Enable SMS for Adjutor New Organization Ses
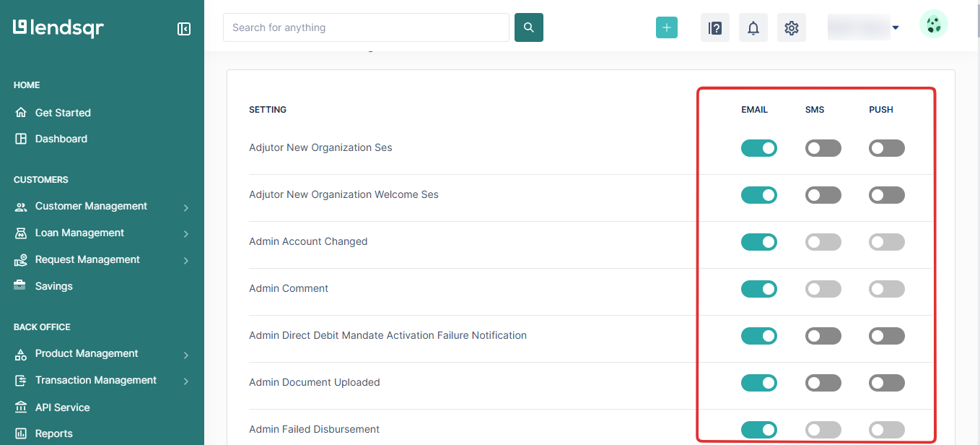980x445 pixels. coord(823,148)
